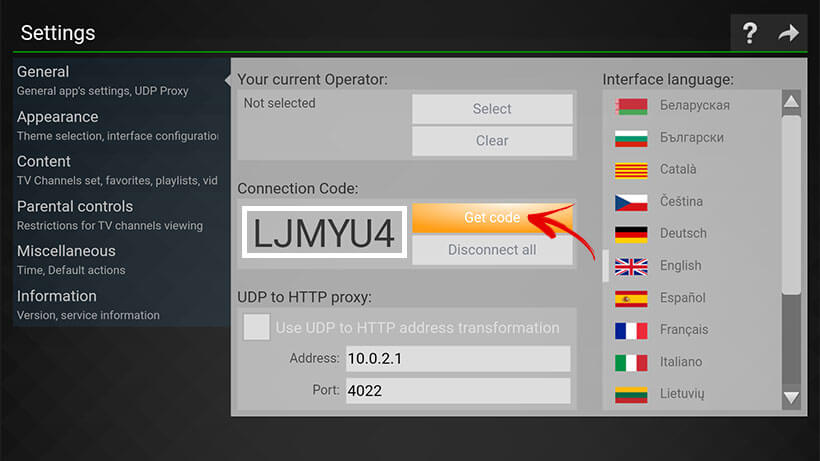Choose the Bulgarian flag language entry

[631, 138]
